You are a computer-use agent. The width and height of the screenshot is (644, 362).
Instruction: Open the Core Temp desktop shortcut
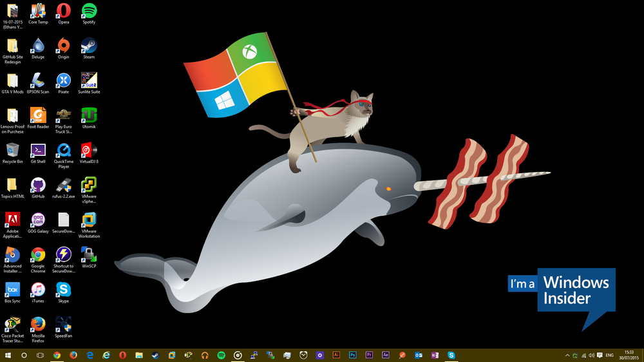click(x=38, y=14)
